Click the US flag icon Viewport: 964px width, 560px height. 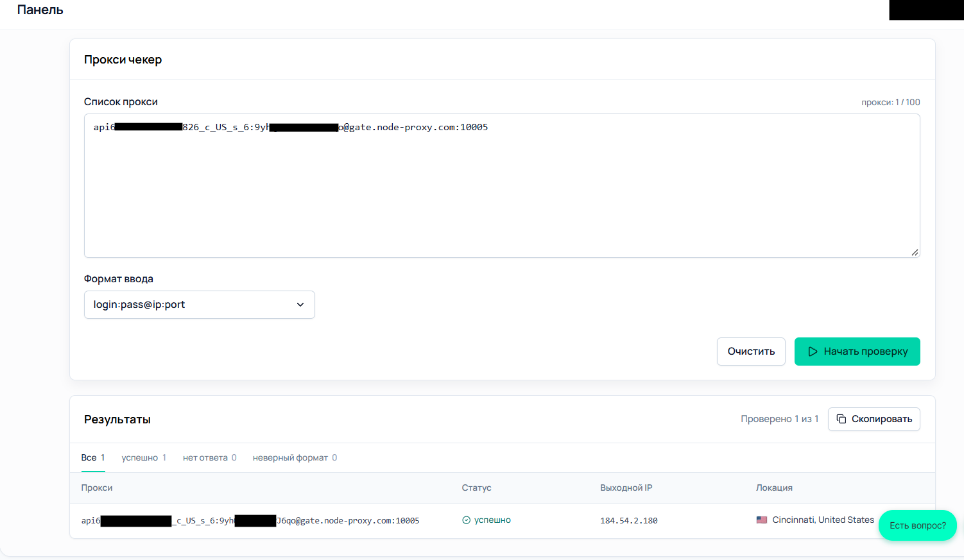coord(762,520)
